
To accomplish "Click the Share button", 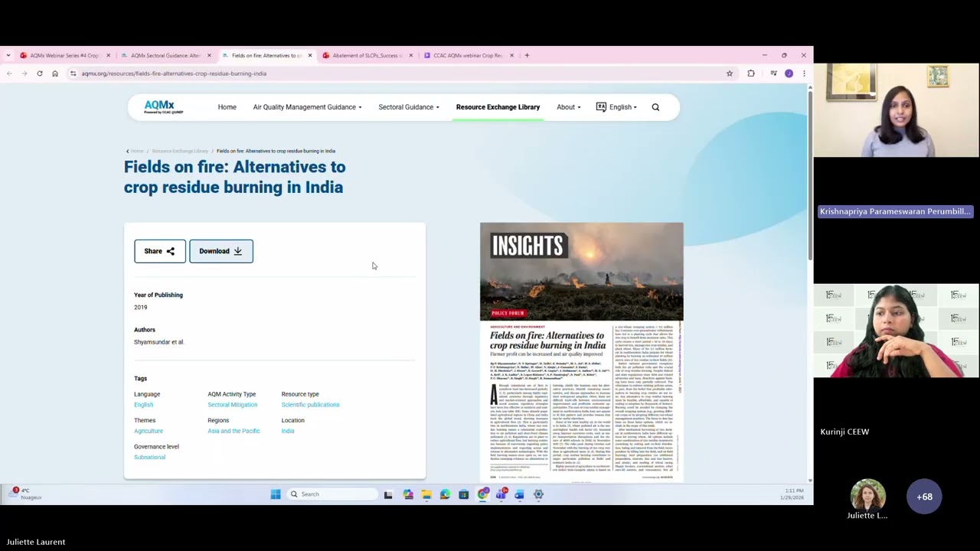I will point(160,251).
